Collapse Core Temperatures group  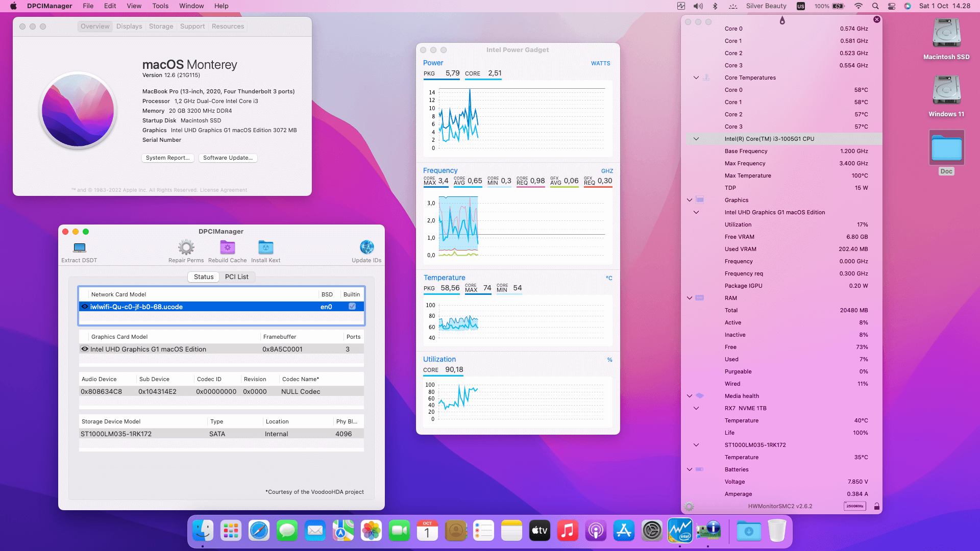click(x=696, y=78)
